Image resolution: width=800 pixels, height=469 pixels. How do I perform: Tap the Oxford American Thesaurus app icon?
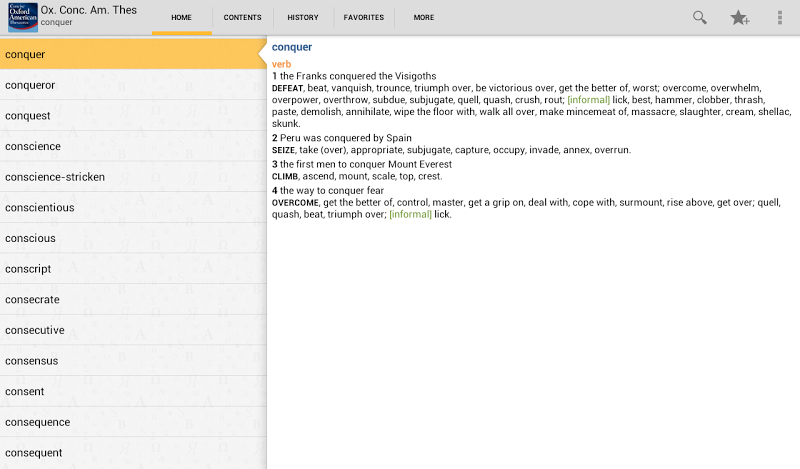click(x=23, y=17)
